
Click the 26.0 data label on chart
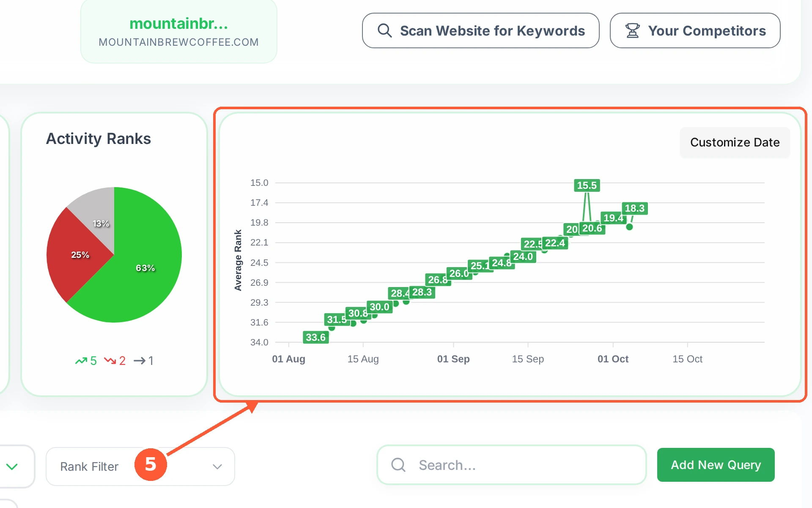click(459, 273)
